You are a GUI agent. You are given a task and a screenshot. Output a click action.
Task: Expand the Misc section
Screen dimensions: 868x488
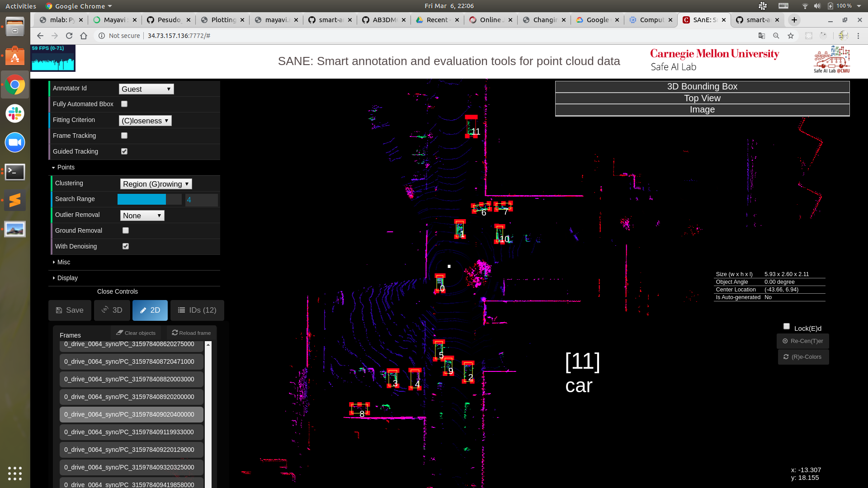(x=63, y=262)
